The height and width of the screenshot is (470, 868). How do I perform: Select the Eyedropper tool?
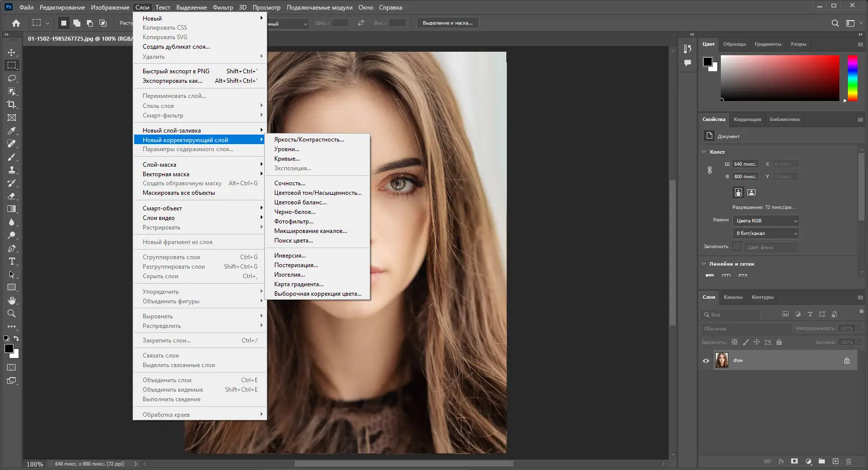click(x=12, y=131)
